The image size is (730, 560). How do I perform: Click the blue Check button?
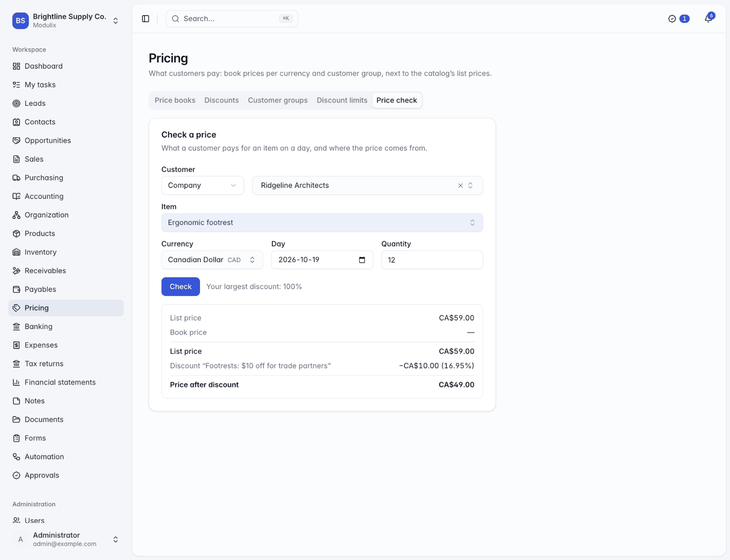pos(180,286)
